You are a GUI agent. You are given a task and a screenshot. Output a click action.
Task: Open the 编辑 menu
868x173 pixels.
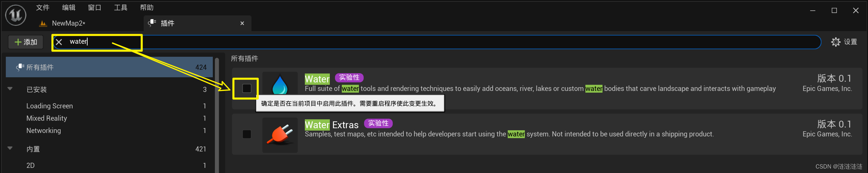69,8
